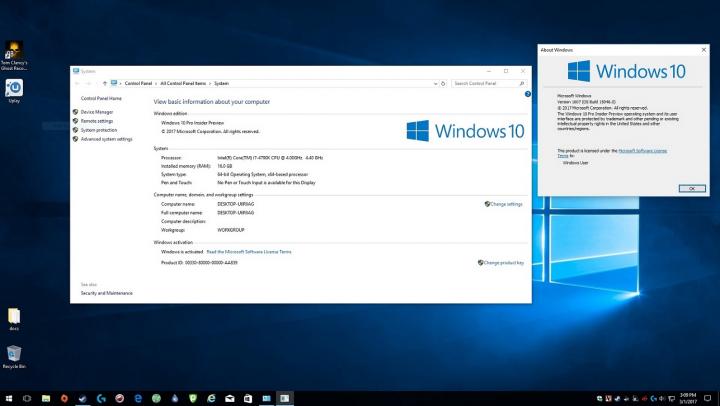Screen dimensions: 720x406
Task: Click the 16.0 GB installed memory value
Action: 225,166
